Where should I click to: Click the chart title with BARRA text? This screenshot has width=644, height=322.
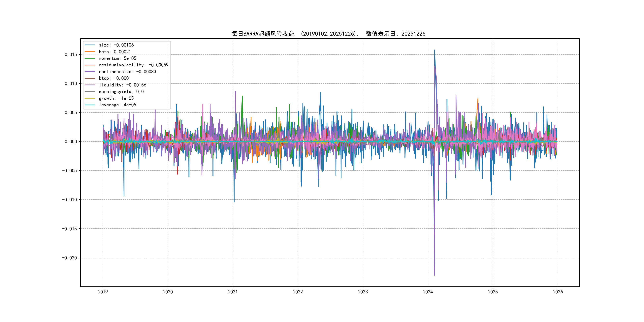tap(328, 34)
